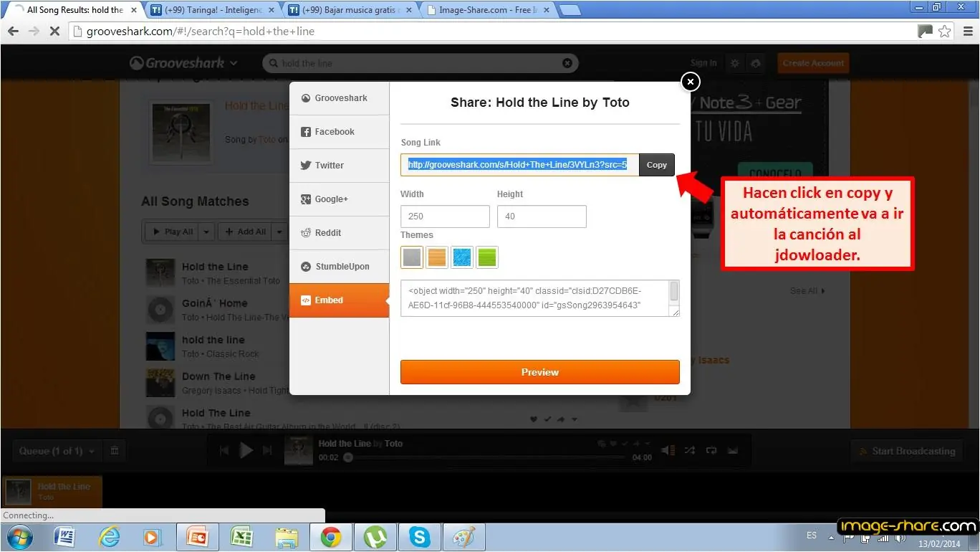
Task: Click the Height input field
Action: [542, 216]
